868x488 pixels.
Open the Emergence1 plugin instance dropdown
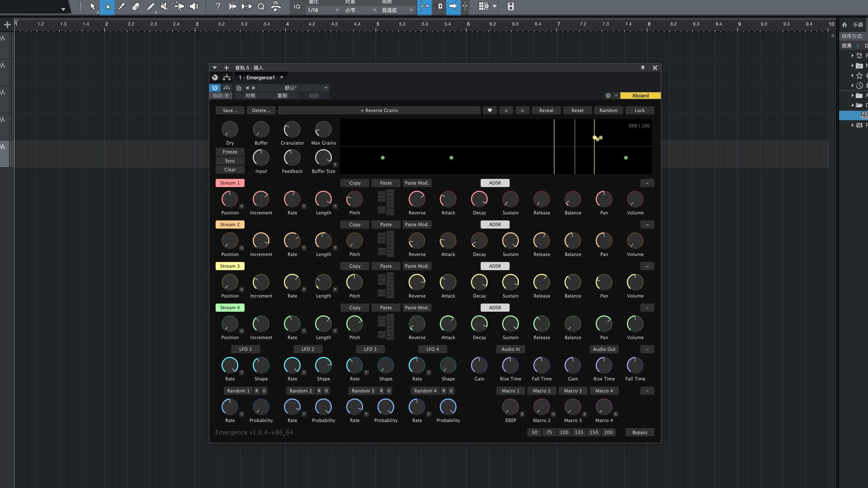261,78
